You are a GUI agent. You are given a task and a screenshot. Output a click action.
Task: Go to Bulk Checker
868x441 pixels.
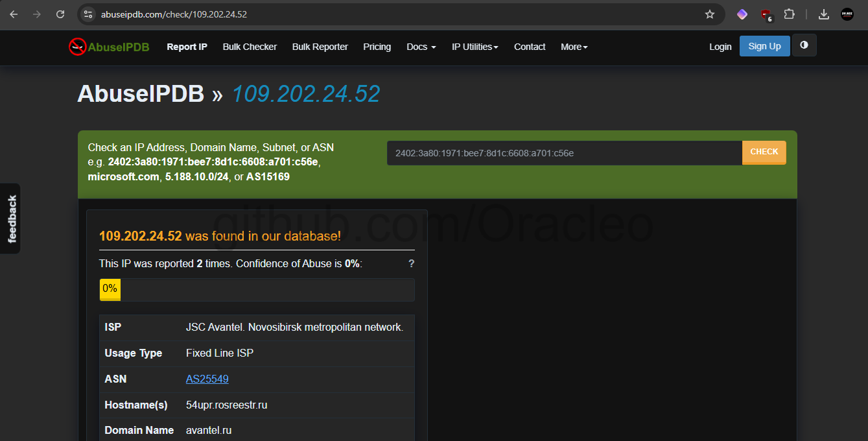click(250, 47)
